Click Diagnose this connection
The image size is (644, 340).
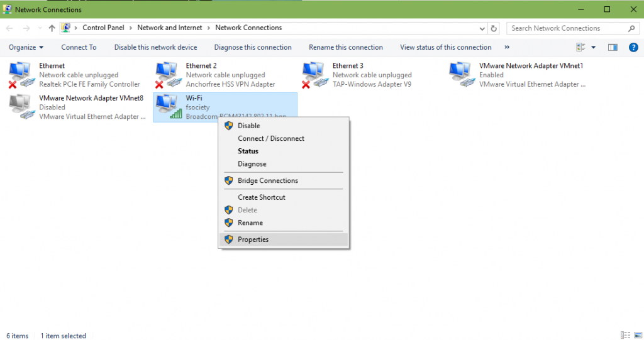pos(253,47)
